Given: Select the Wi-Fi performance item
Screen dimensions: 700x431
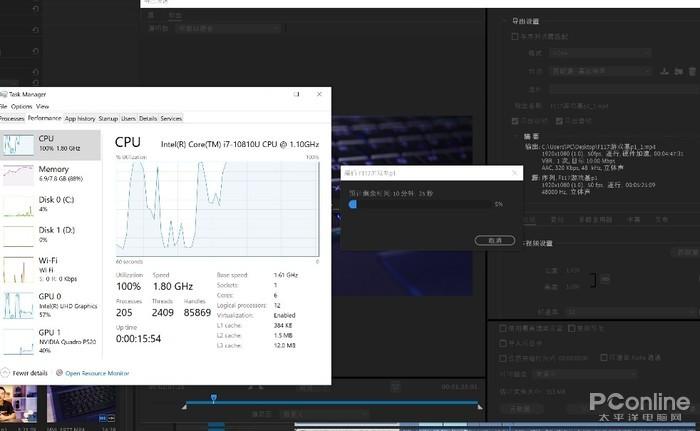Looking at the screenshot, I should pyautogui.click(x=50, y=269).
